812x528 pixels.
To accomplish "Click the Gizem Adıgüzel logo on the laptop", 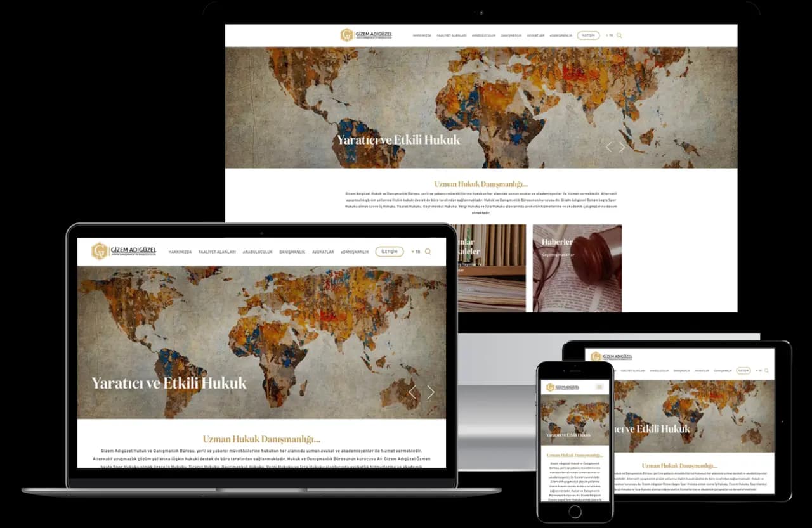I will (124, 251).
